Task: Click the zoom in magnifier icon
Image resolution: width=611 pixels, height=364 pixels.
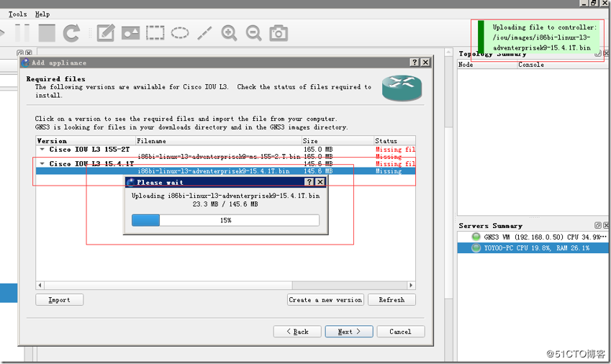Action: (x=230, y=32)
